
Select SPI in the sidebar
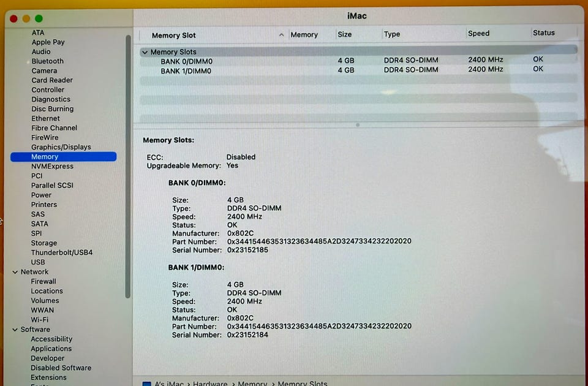[36, 233]
